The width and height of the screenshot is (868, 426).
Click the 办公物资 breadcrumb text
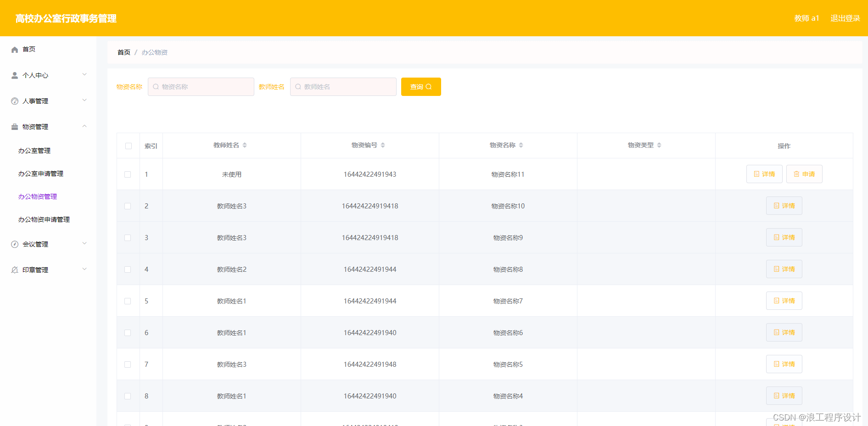154,52
